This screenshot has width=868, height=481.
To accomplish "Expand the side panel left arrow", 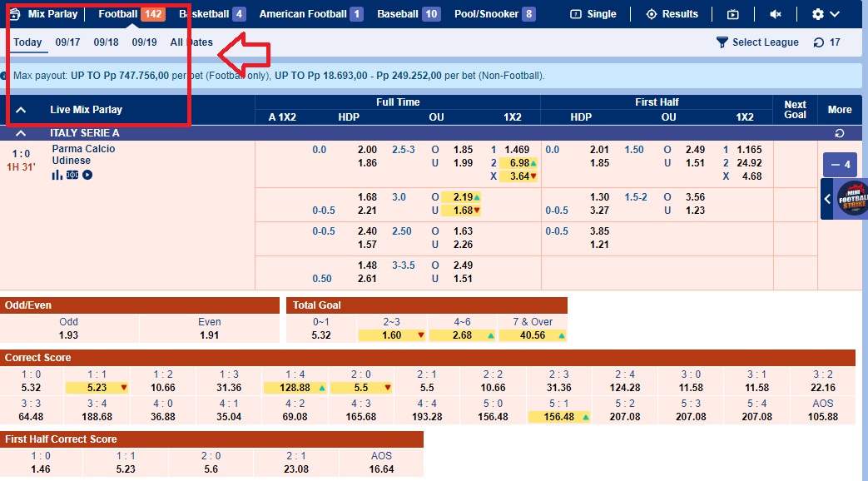I will coord(827,199).
